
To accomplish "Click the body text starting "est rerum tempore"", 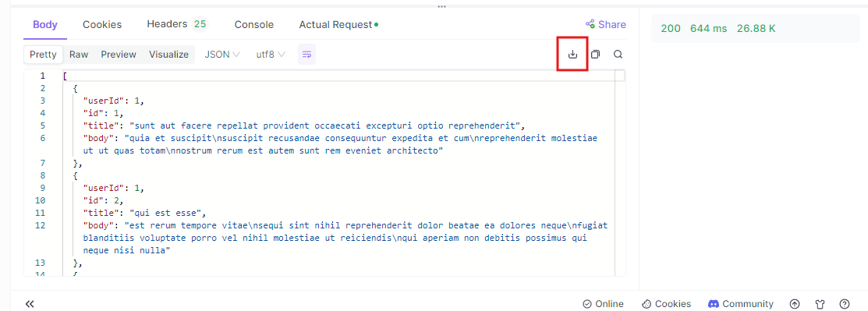I will pos(345,238).
